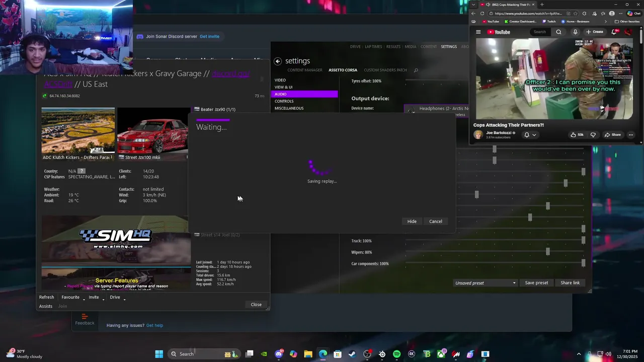Open Joe Bartolozzi channel avatar
This screenshot has width=644, height=362.
coord(478,135)
